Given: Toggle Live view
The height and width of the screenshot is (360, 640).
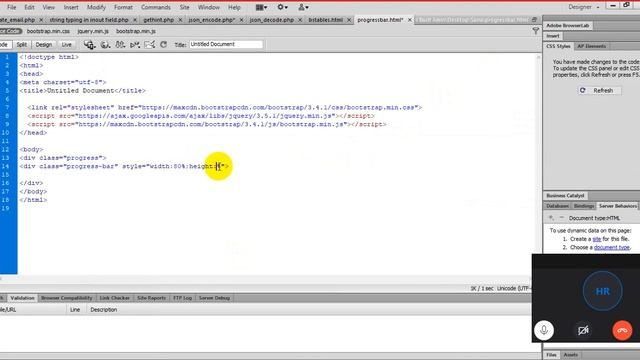Looking at the screenshot, I should 67,44.
